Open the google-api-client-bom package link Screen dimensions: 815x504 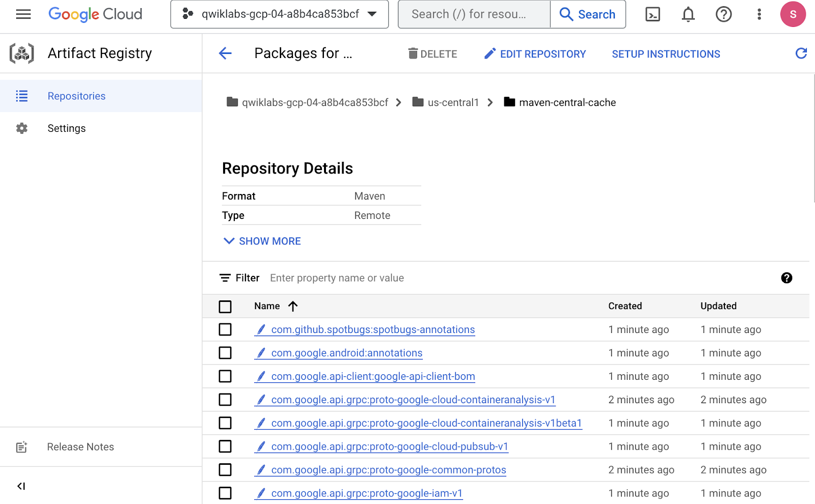pos(373,376)
